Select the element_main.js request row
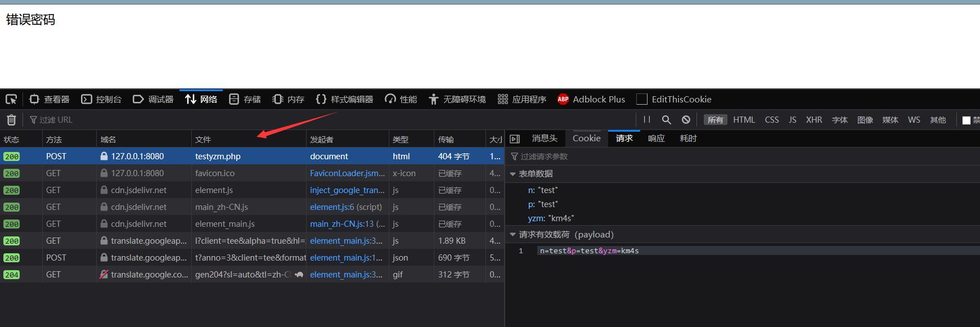The image size is (980, 327). coord(252,224)
